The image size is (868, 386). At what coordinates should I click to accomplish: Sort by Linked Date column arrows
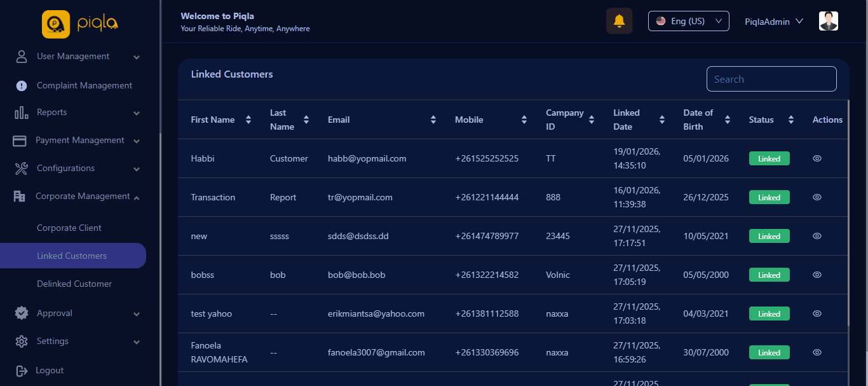[662, 120]
